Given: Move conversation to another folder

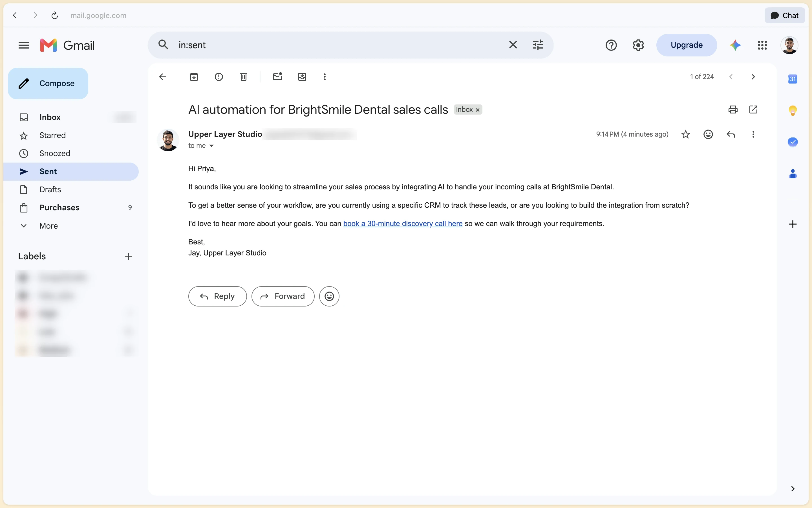Looking at the screenshot, I should point(302,77).
